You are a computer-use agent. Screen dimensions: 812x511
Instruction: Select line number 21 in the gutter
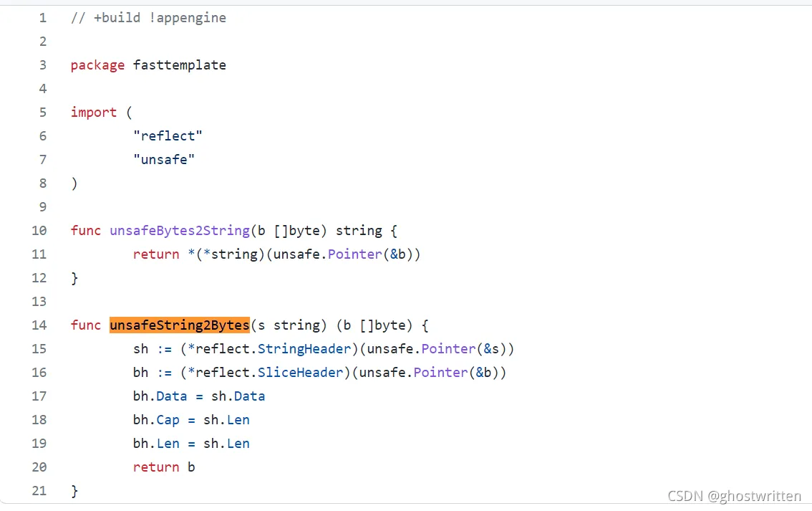[x=39, y=491]
